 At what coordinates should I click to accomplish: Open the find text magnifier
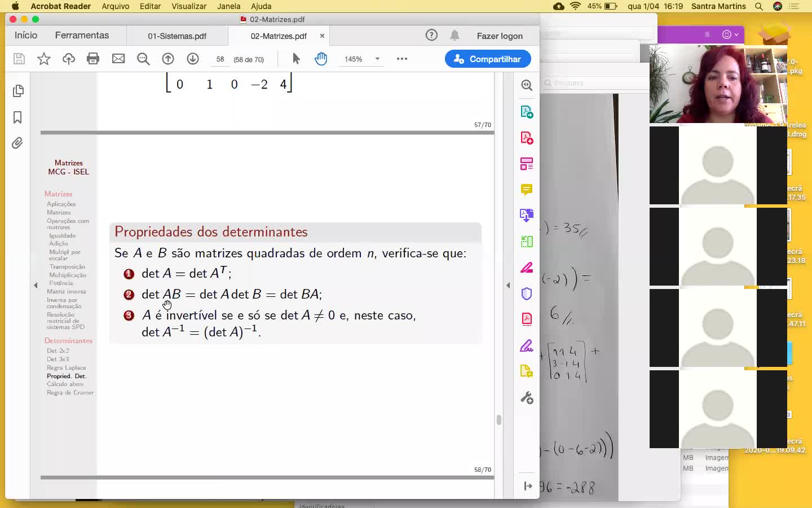coord(143,59)
